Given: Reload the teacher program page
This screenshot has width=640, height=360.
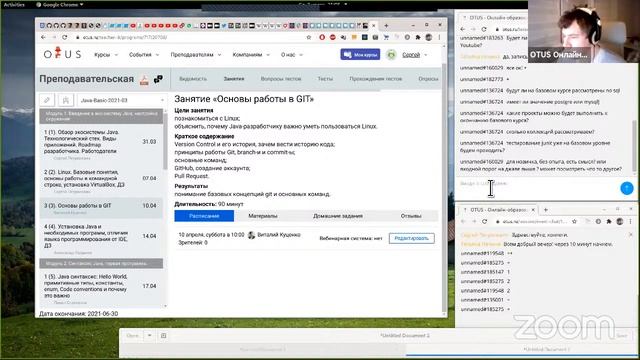Looking at the screenshot, I should click(64, 37).
